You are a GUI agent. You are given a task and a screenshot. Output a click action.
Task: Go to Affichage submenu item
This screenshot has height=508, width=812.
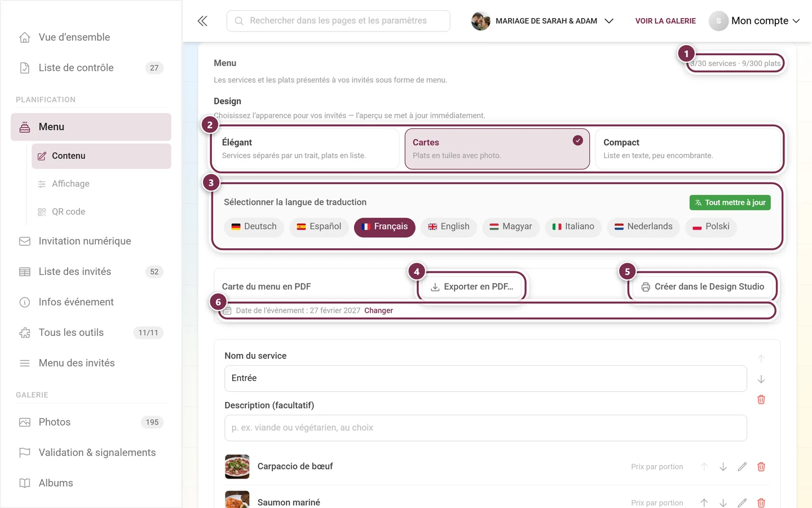click(x=101, y=184)
